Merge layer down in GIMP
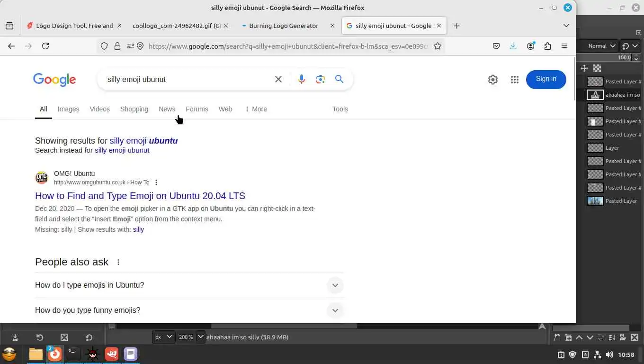The height and width of the screenshot is (364, 644). (x=612, y=337)
